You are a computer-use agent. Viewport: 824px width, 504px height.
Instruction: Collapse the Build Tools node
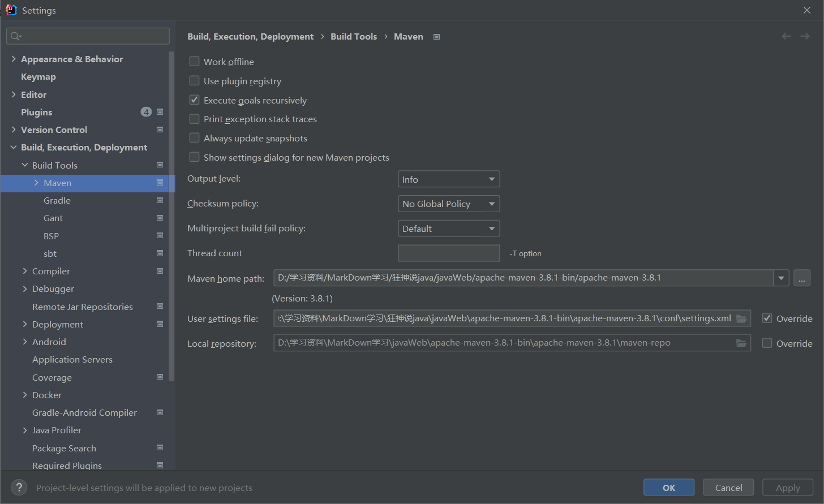click(25, 165)
